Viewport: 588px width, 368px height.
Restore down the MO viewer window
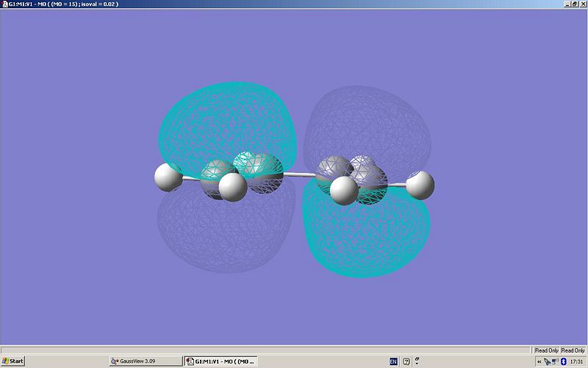575,4
